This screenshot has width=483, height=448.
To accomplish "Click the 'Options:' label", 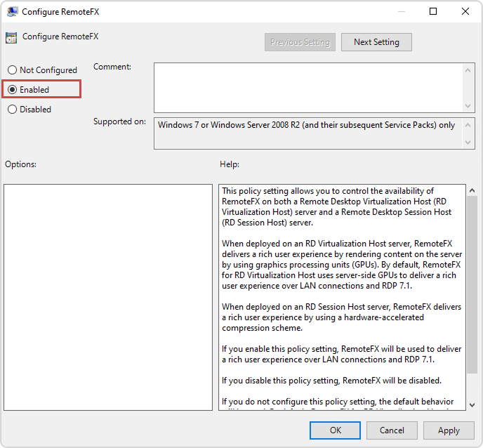I will (x=20, y=164).
